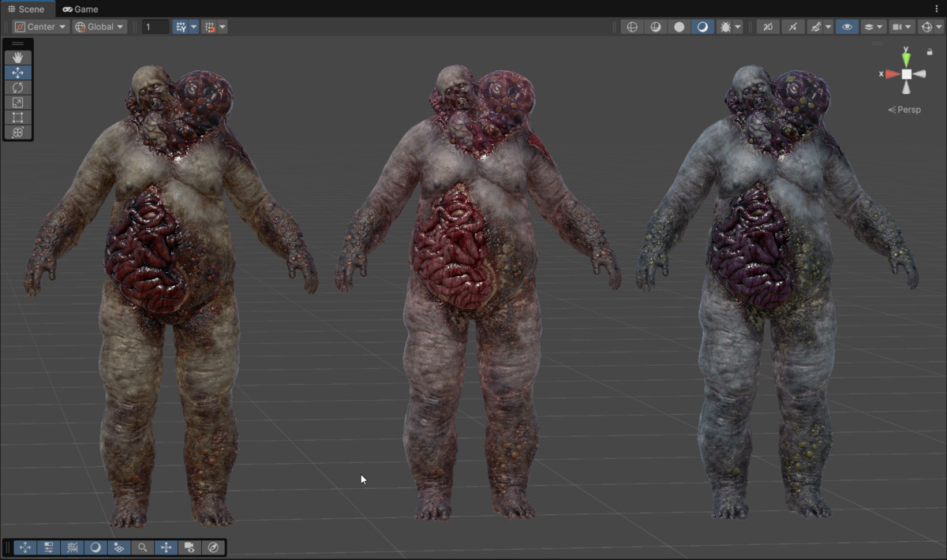This screenshot has height=560, width=947.
Task: Open the scene camera settings dropdown
Action: (901, 27)
